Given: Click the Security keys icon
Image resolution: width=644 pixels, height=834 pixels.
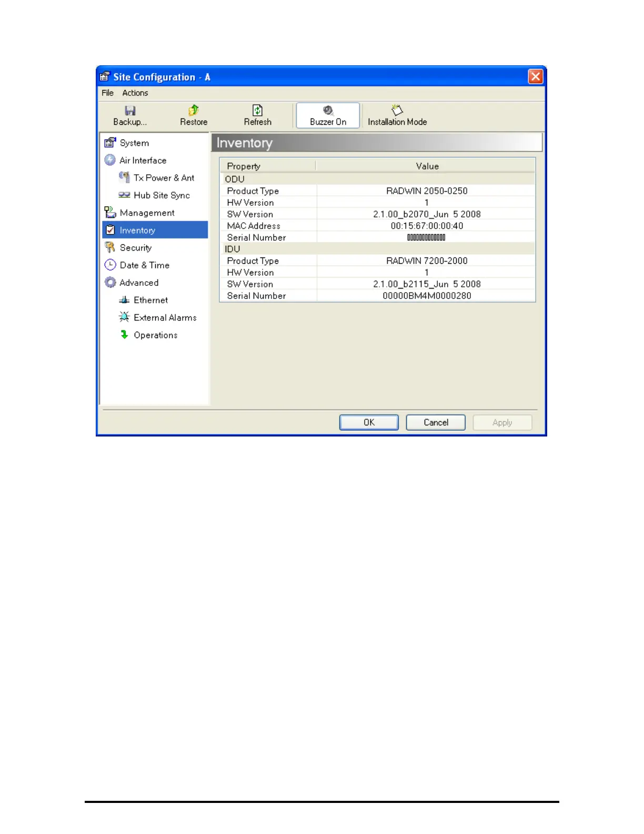Looking at the screenshot, I should click(x=110, y=247).
